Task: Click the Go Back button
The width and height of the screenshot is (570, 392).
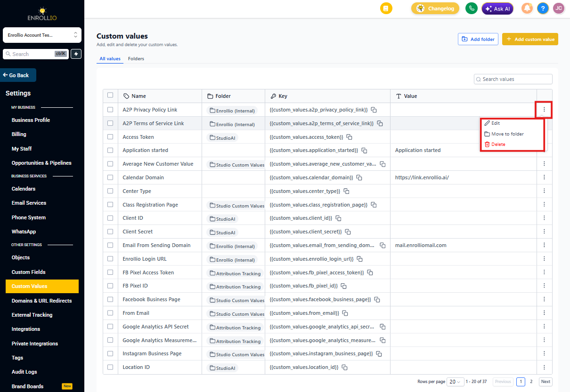Action: [x=18, y=75]
